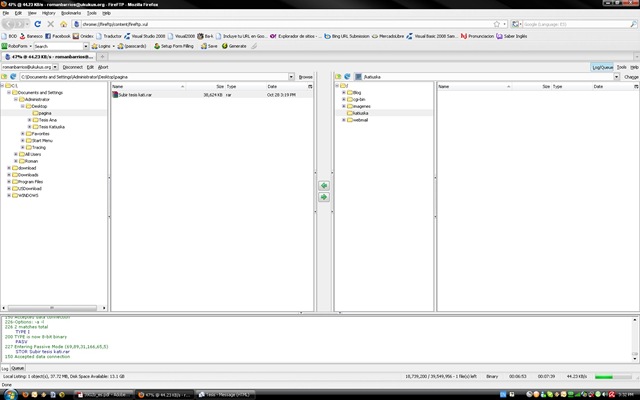Open the Firefox File menu

(x=6, y=13)
